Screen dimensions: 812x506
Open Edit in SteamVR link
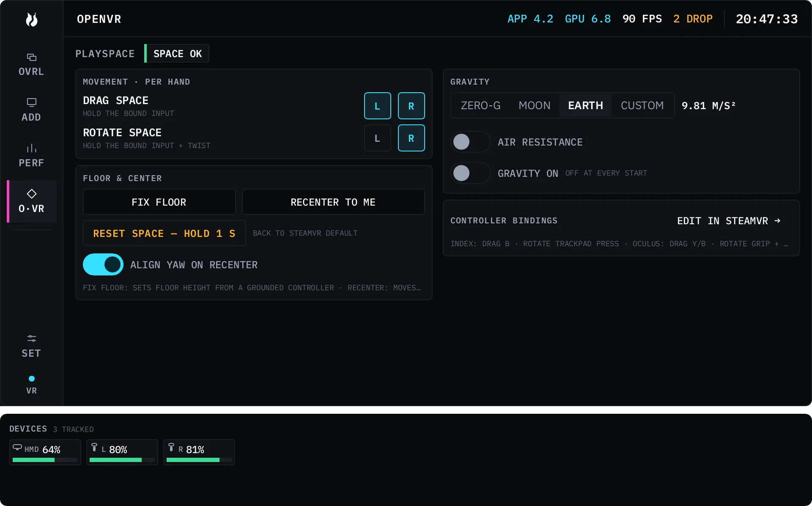coord(729,221)
